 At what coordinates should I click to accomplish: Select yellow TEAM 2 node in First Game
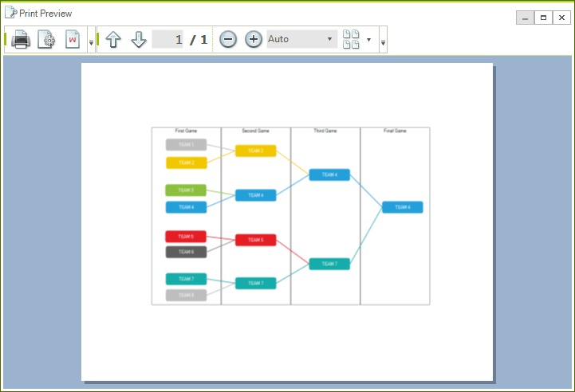187,163
